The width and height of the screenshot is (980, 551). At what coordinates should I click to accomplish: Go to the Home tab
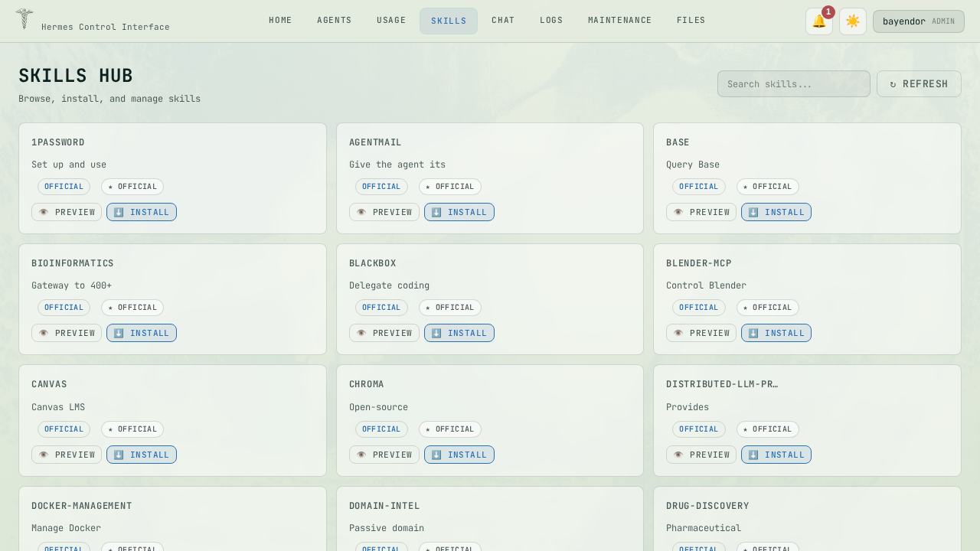(x=280, y=21)
